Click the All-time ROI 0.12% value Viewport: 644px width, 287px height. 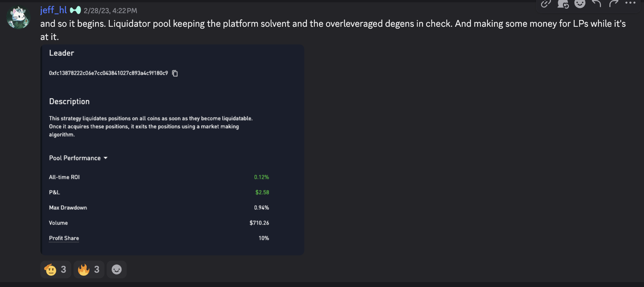tap(261, 177)
